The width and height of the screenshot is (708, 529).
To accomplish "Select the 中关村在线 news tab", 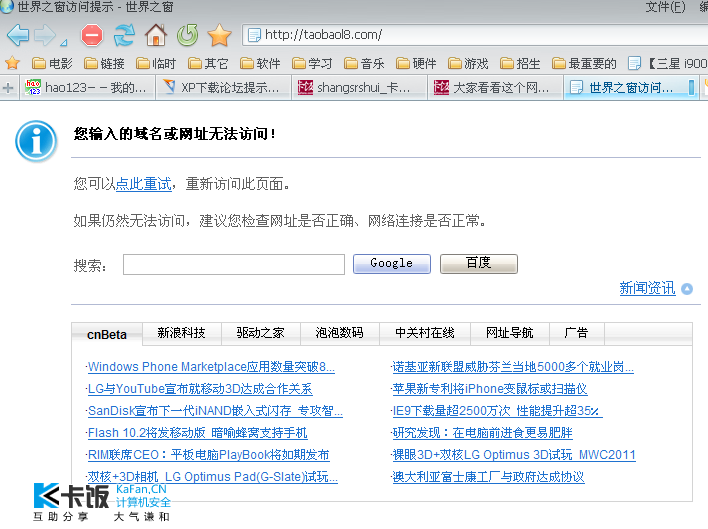I will (425, 333).
